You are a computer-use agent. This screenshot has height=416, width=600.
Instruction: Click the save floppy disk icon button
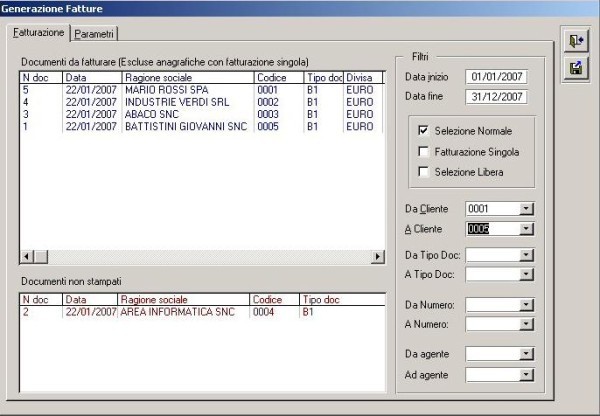(576, 68)
